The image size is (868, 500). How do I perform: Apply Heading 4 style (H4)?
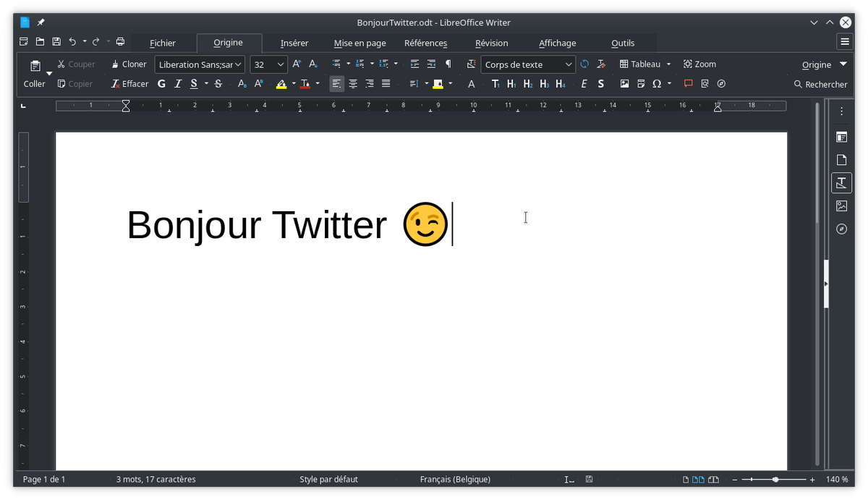pos(561,84)
